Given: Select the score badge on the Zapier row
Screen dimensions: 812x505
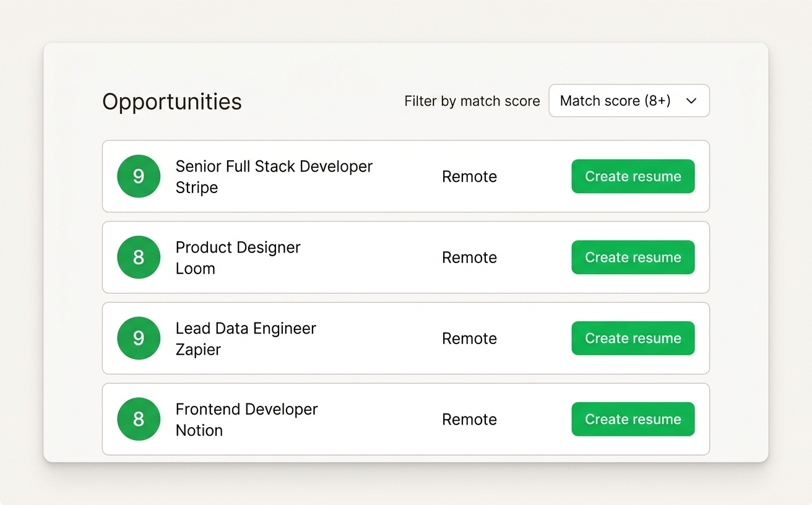Looking at the screenshot, I should (x=139, y=339).
